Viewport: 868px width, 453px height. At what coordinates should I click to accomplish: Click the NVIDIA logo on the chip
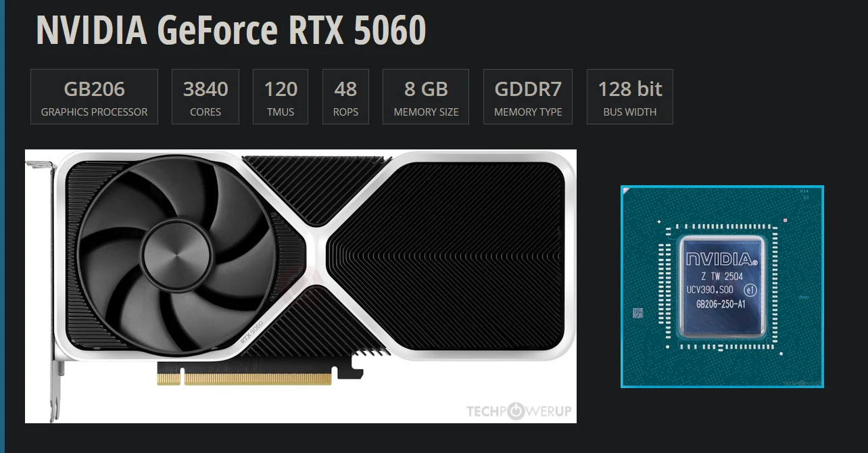click(721, 259)
